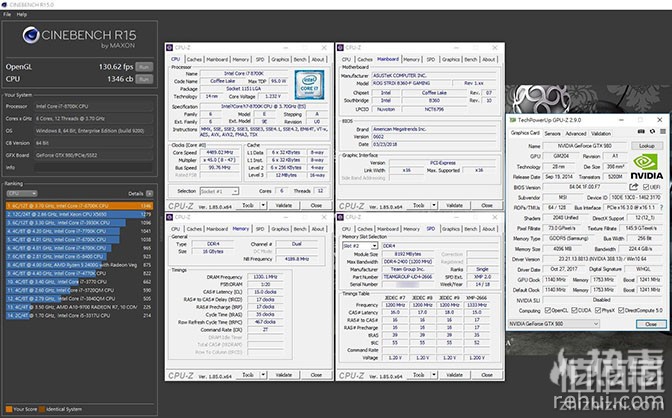Select Caches tab in CPU-Z CPU window
This screenshot has width=672, height=418.
pyautogui.click(x=194, y=60)
